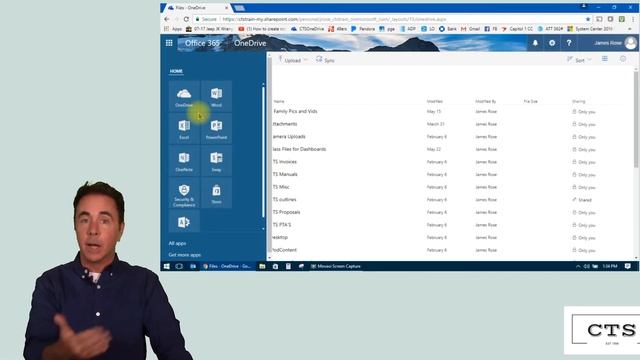This screenshot has width=640, height=360.
Task: Launch Excel from the app tiles
Action: coord(184,129)
